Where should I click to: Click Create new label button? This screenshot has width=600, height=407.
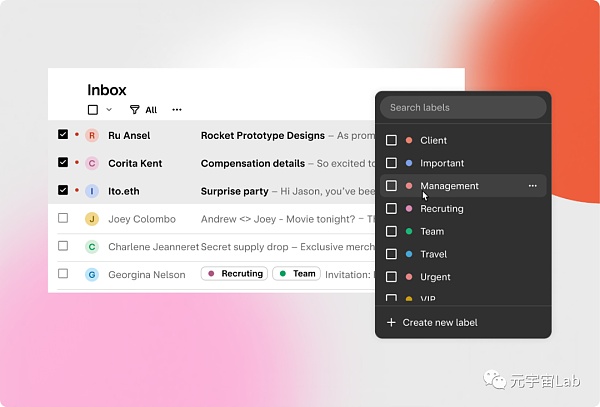click(438, 322)
